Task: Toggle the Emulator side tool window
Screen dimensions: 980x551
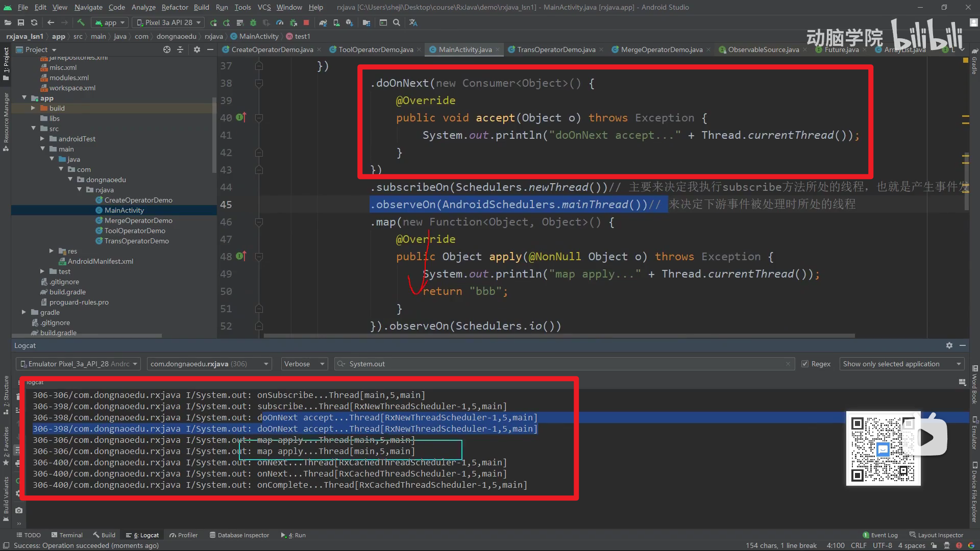Action: tap(974, 433)
